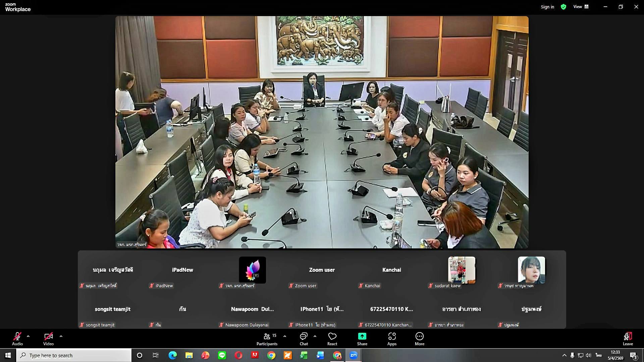Click the green Share screen icon
The image size is (644, 362).
point(362,336)
